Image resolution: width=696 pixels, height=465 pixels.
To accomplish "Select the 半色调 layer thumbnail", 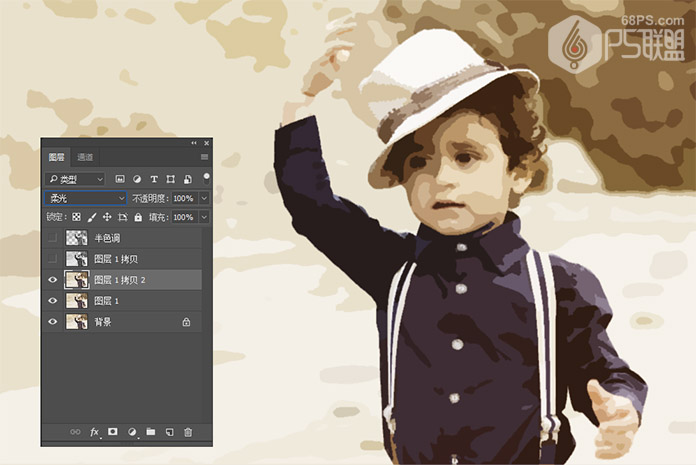I will tap(76, 238).
